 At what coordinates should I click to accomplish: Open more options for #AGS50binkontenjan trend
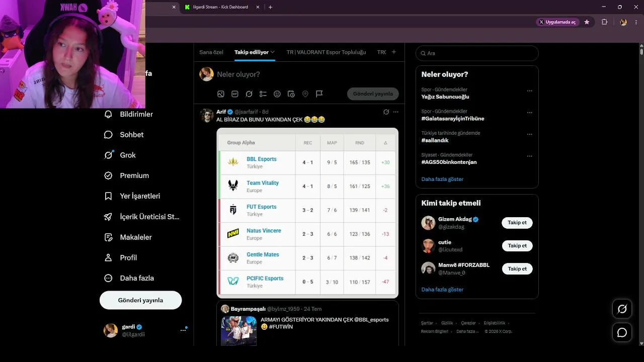(529, 156)
